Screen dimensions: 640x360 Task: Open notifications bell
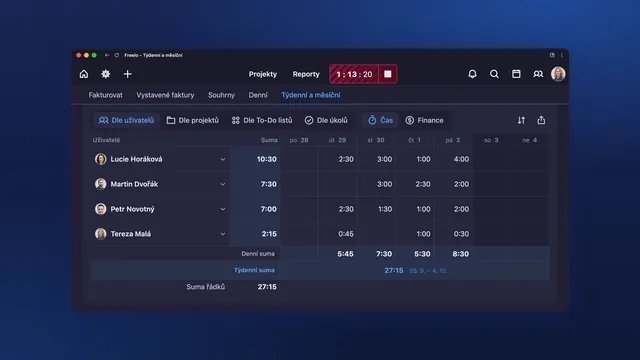pyautogui.click(x=472, y=74)
